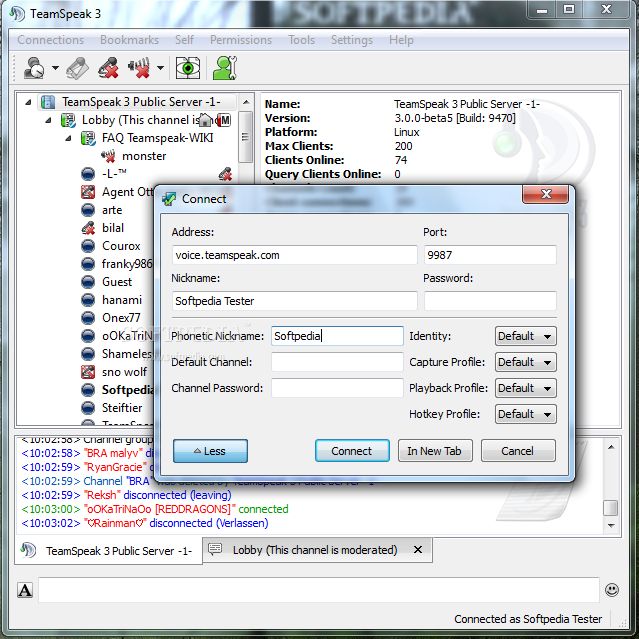This screenshot has height=639, width=639.
Task: Collapse the FAQ Teamspeak-WIKI channel node
Action: pyautogui.click(x=68, y=138)
